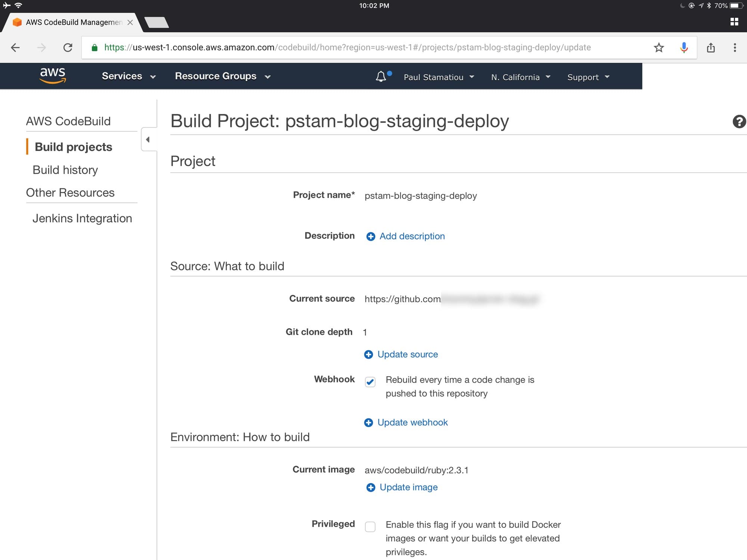Tap the microphone voice search icon

(x=684, y=47)
